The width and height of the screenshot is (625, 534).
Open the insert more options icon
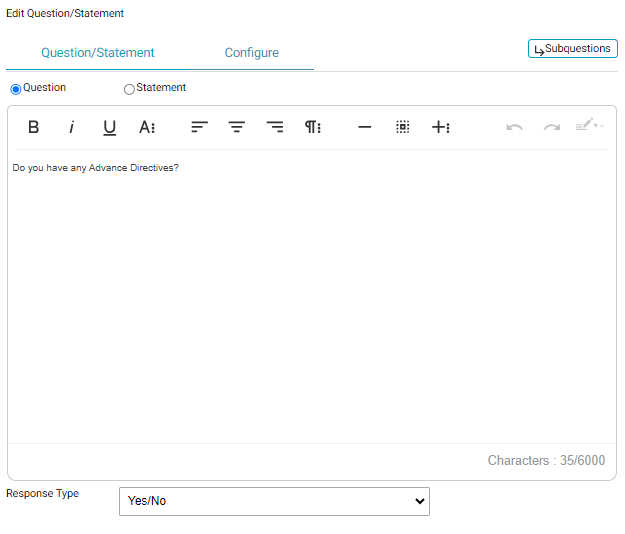click(x=441, y=127)
